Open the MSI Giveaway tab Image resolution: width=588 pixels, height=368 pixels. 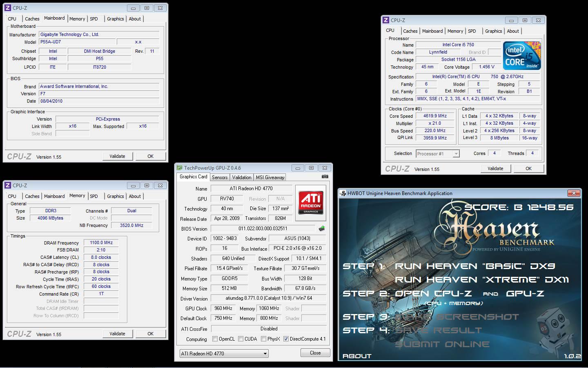[x=270, y=177]
